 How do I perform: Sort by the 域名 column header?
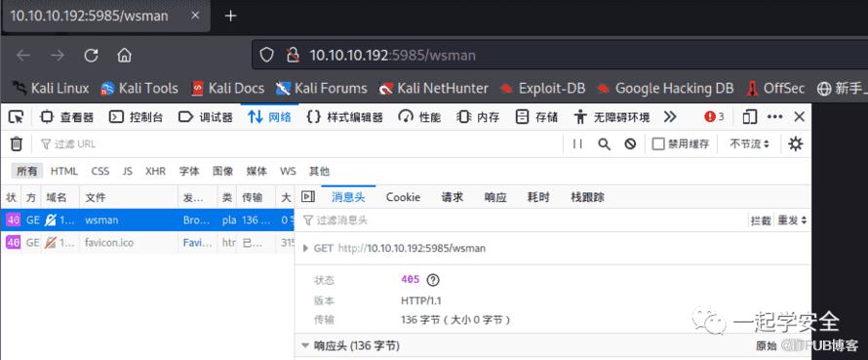pyautogui.click(x=60, y=197)
